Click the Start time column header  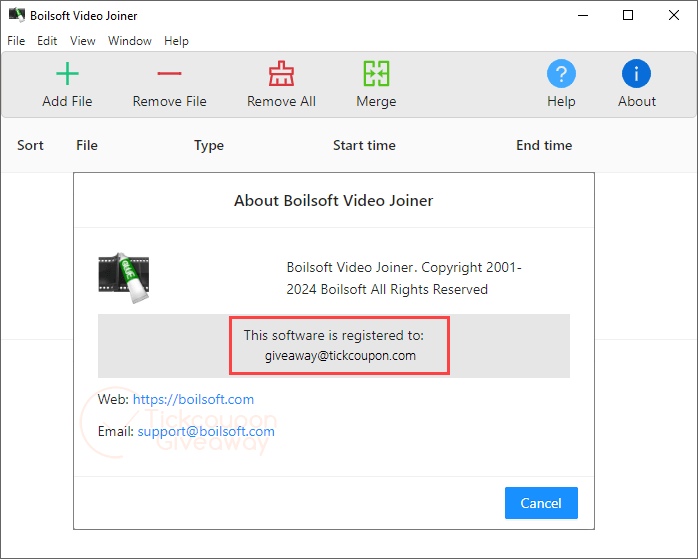(x=365, y=145)
